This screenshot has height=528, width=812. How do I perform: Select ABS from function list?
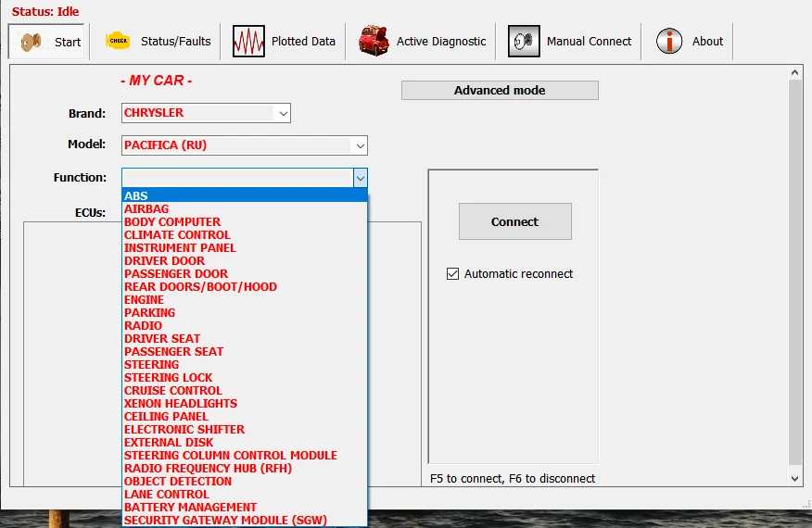[x=245, y=195]
